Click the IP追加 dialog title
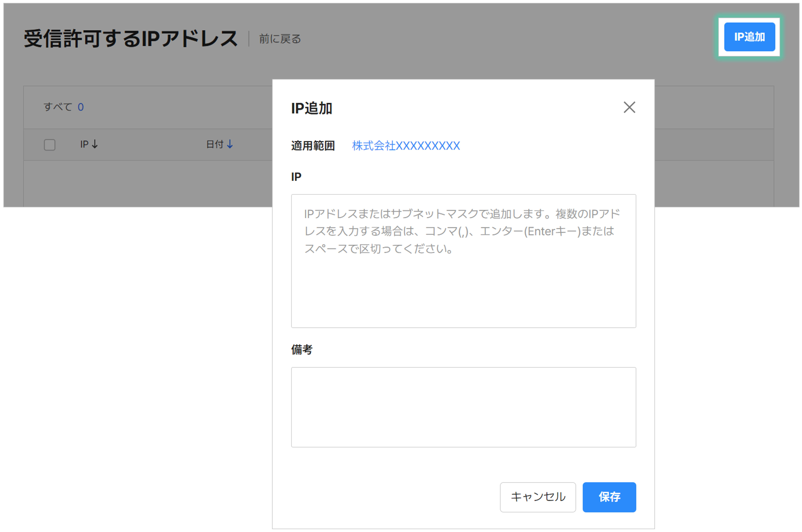The image size is (802, 532). 311,109
